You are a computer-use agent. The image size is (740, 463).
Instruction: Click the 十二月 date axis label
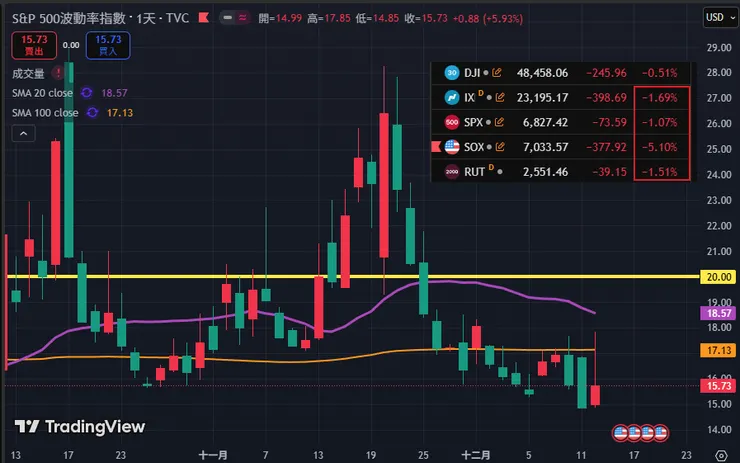(476, 455)
